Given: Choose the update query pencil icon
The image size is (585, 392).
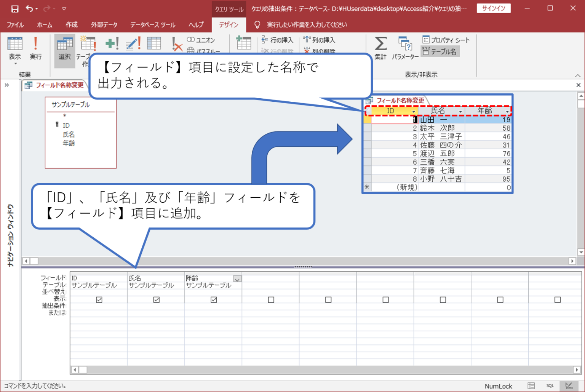Looking at the screenshot, I should (133, 43).
